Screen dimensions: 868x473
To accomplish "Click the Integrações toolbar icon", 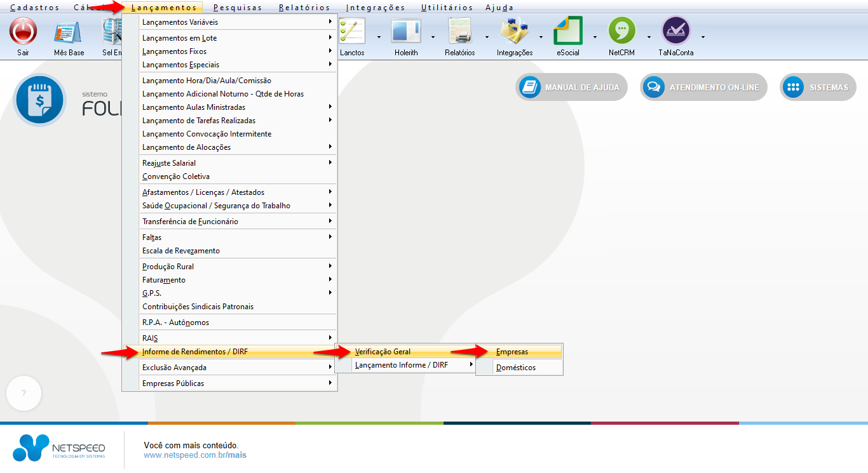I will pyautogui.click(x=514, y=31).
